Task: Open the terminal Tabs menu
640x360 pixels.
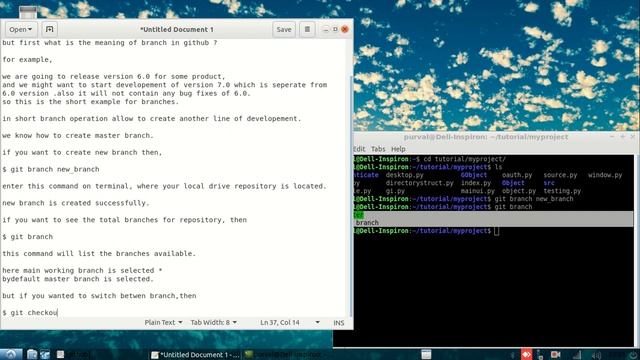Action: [378, 149]
